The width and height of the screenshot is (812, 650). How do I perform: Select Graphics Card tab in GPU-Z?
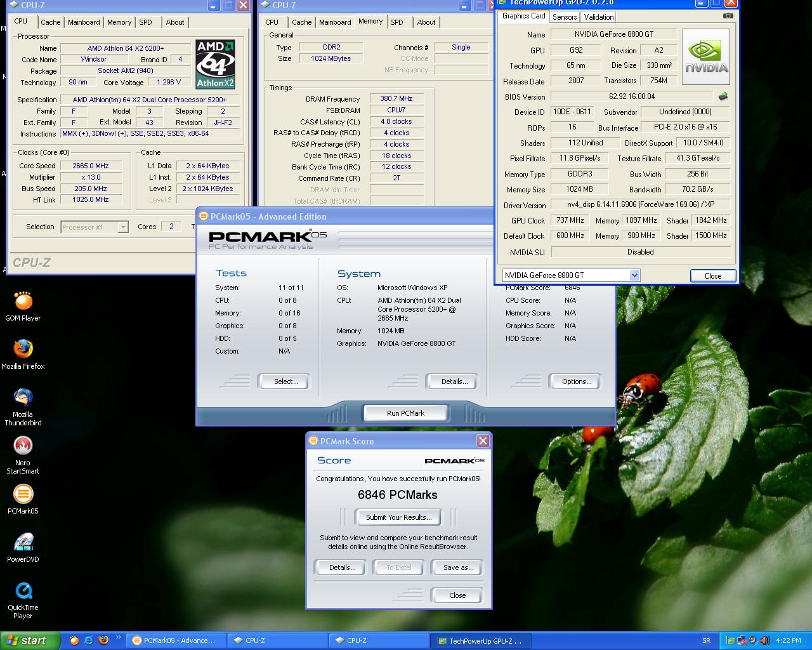point(523,16)
